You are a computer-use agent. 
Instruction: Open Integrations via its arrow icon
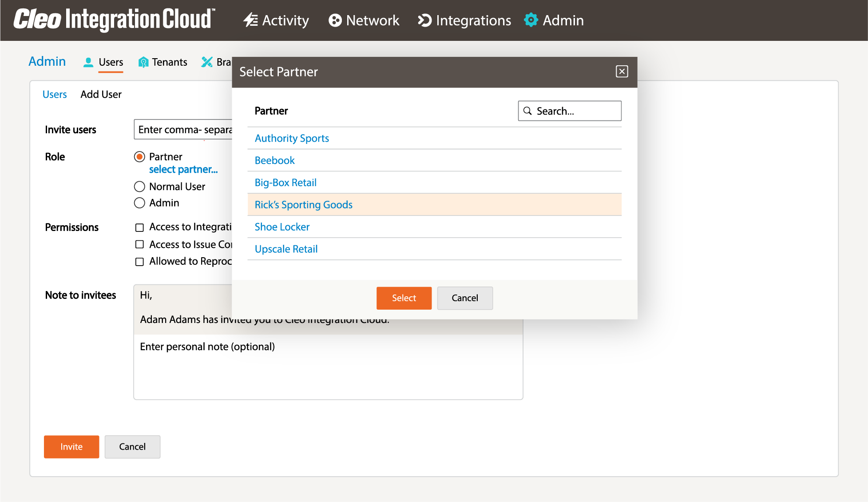424,20
